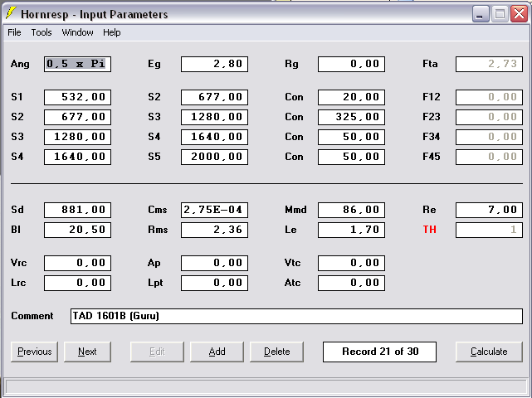The width and height of the screenshot is (532, 398).
Task: Click the Bl field showing 20,50
Action: click(78, 230)
